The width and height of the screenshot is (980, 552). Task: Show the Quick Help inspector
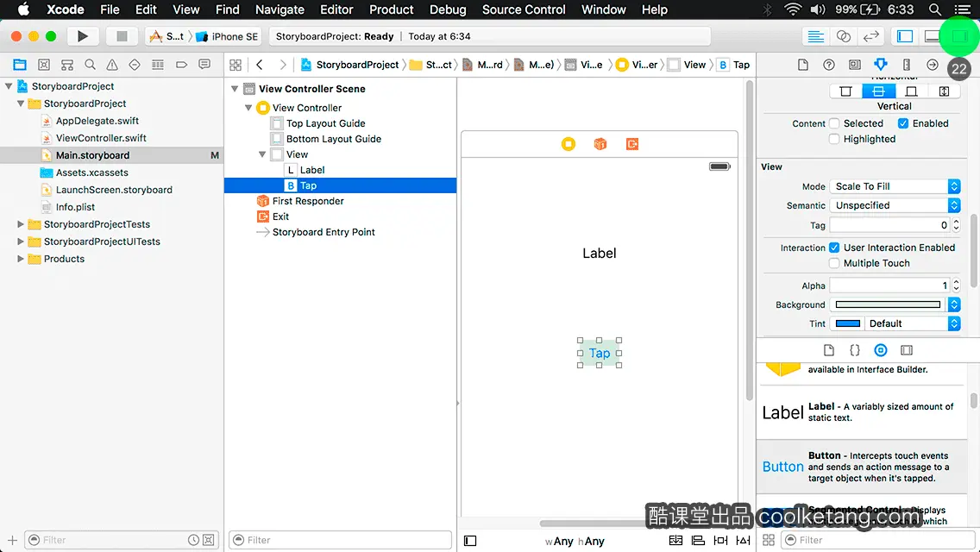829,65
